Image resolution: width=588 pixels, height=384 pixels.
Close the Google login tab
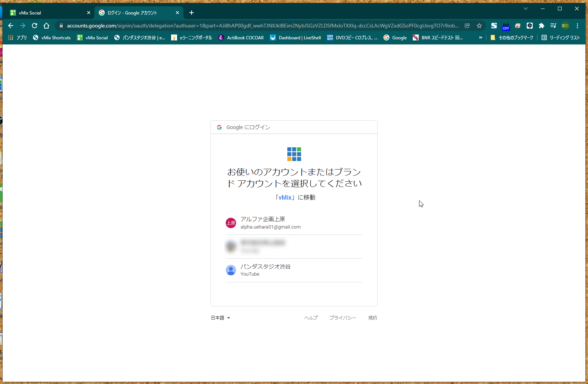(177, 13)
